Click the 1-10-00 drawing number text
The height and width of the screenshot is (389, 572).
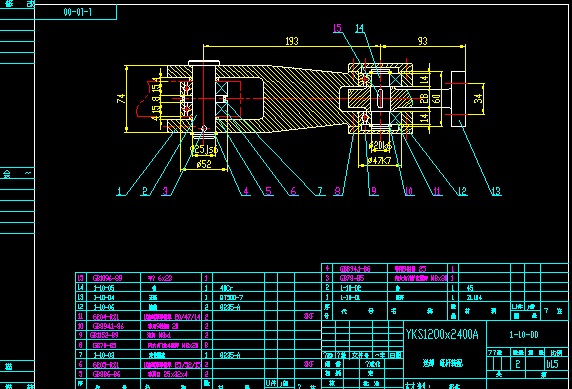(523, 335)
